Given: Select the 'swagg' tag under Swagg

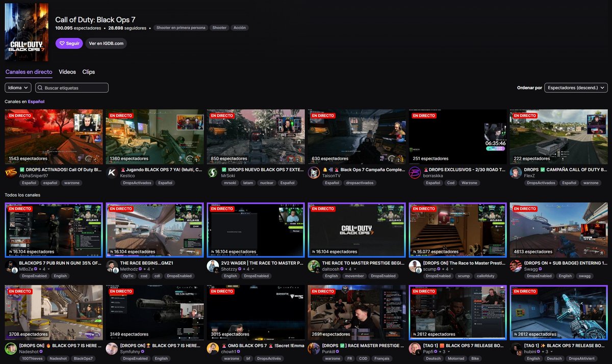Looking at the screenshot, I should point(584,276).
